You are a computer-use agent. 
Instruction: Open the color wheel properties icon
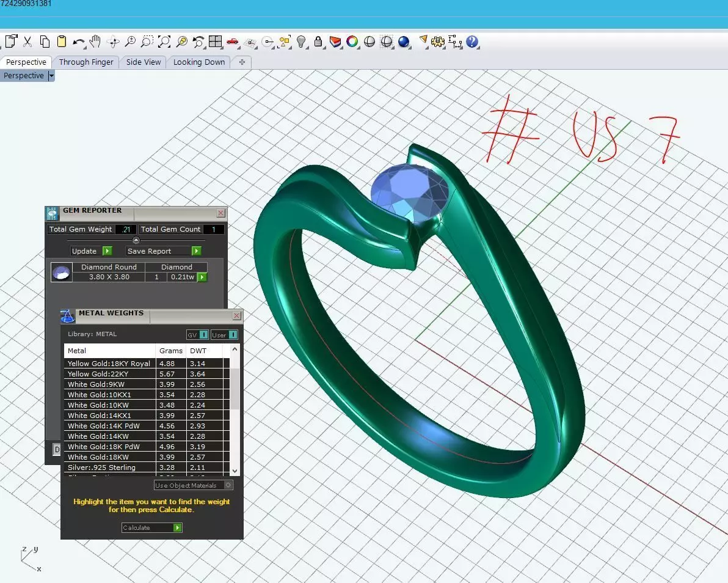pyautogui.click(x=352, y=42)
